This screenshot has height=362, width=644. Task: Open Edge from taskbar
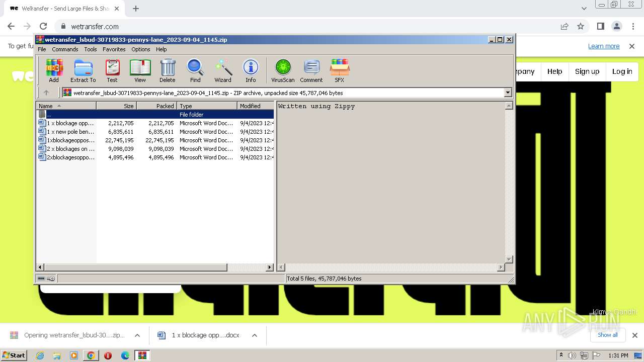pyautogui.click(x=125, y=355)
